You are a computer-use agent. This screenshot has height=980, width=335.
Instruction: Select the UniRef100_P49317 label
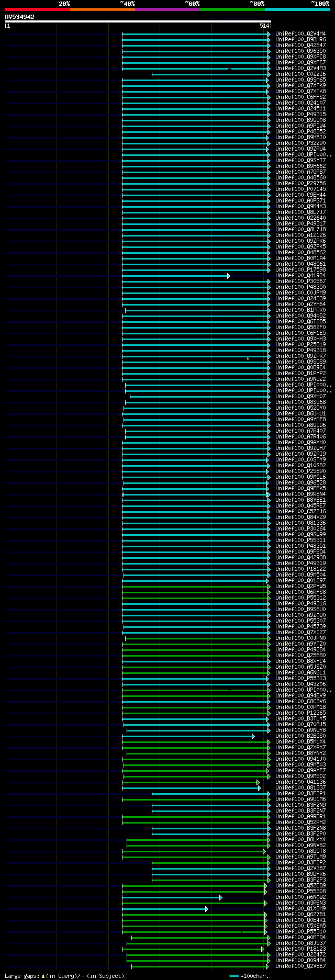tap(300, 224)
